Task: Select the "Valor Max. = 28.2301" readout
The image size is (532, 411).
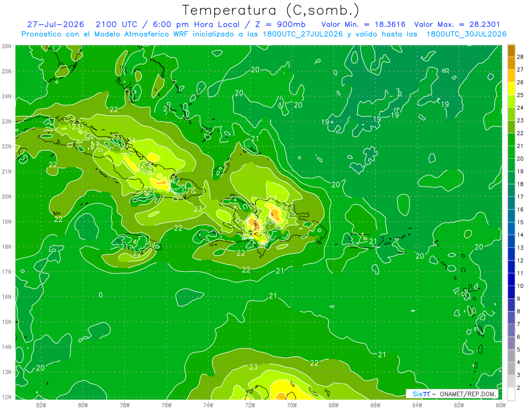Action: 457,24
